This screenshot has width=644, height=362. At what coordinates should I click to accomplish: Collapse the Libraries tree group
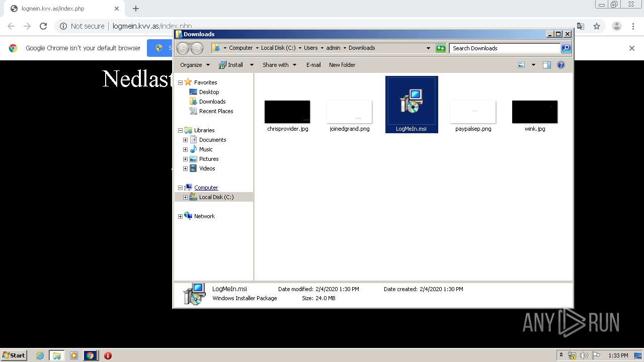180,130
